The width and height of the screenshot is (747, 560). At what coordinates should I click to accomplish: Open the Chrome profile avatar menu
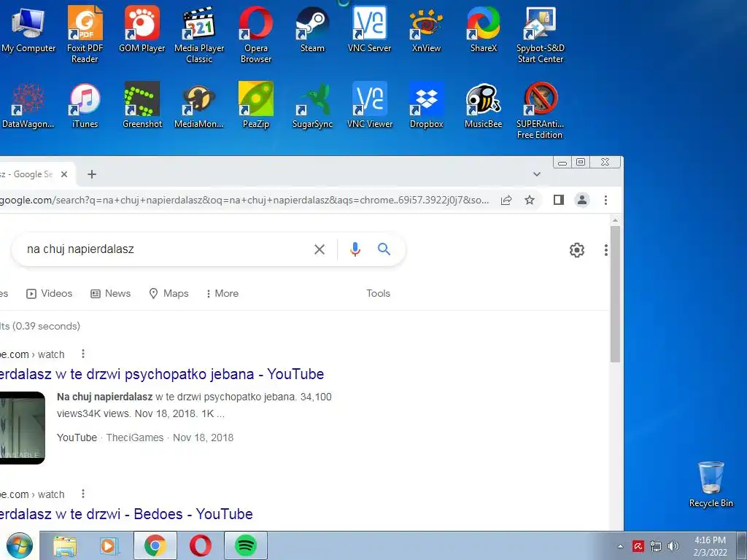pyautogui.click(x=582, y=200)
